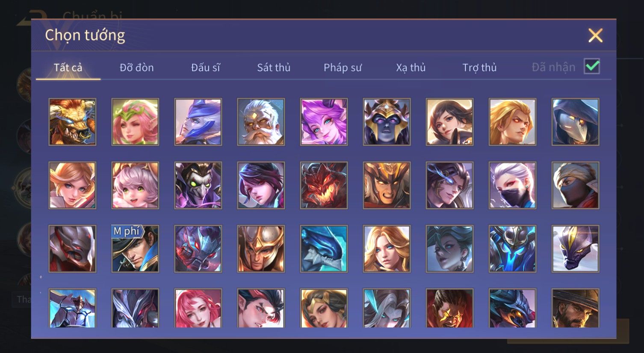This screenshot has height=353, width=644.
Task: Toggle the Đã nhận checkbox
Action: pos(592,67)
